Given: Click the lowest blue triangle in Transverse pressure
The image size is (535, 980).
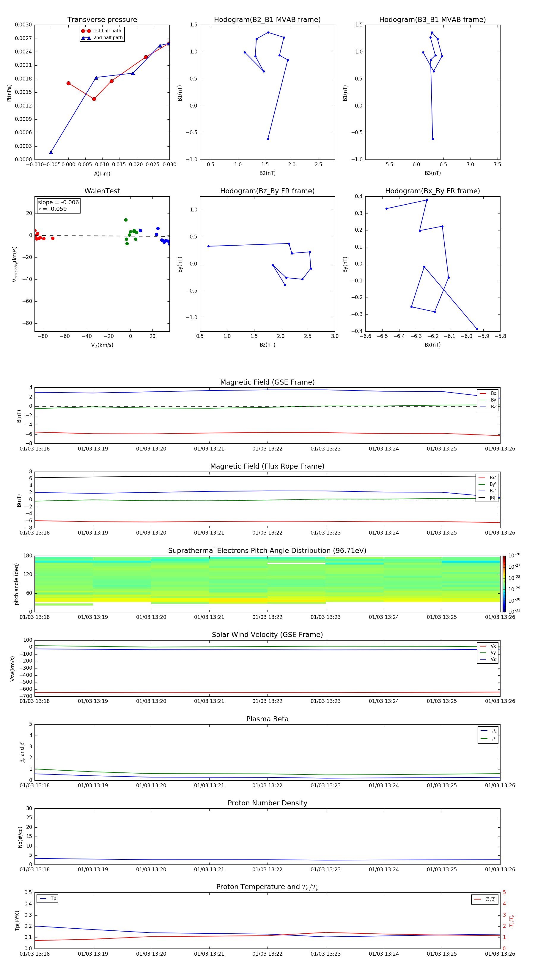Looking at the screenshot, I should (51, 153).
